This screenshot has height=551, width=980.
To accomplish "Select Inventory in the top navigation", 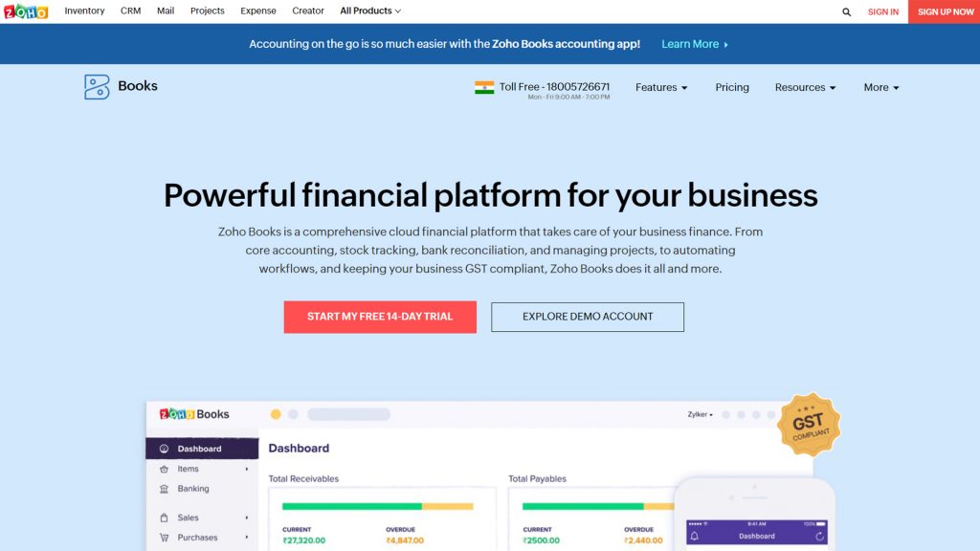I will (84, 11).
